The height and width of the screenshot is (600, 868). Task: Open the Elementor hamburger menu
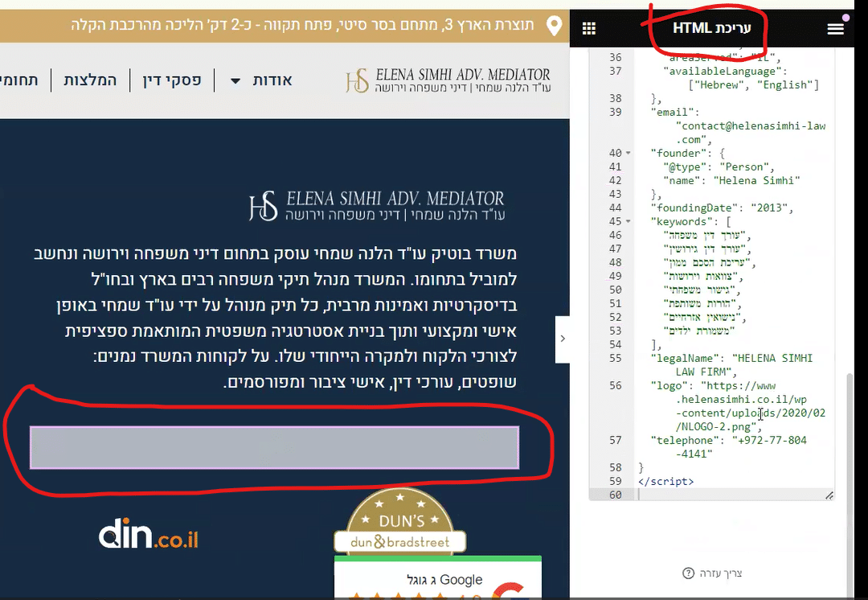[835, 28]
